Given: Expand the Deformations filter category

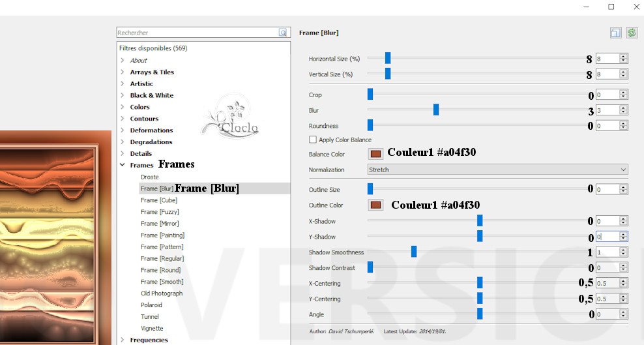Looking at the screenshot, I should [x=122, y=130].
